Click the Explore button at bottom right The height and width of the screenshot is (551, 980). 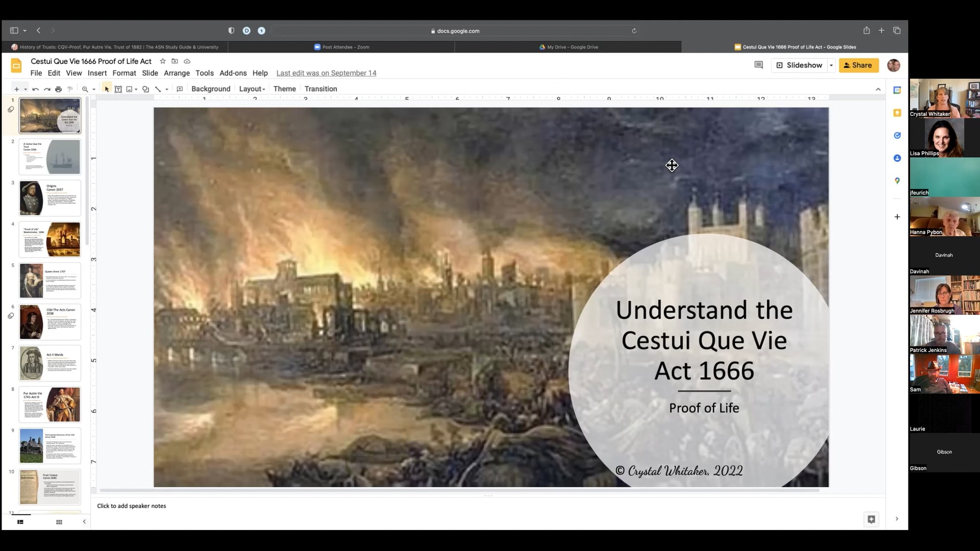point(871,519)
